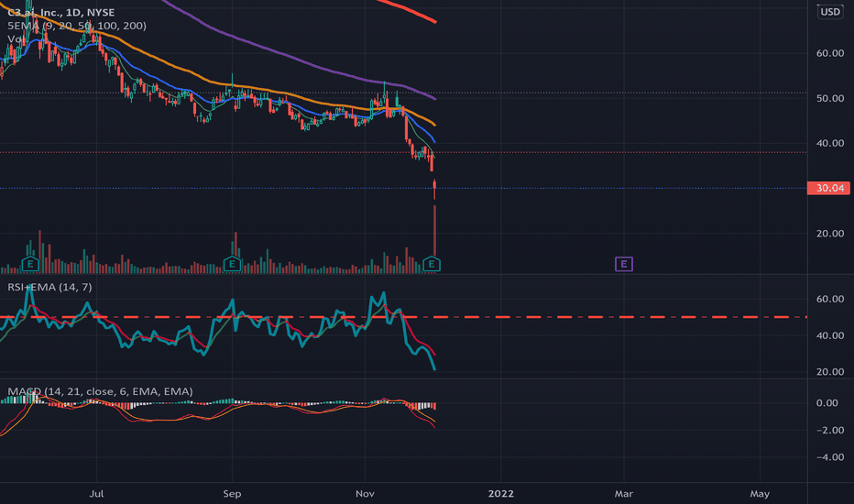Click the 2022 label on the time axis

coord(500,494)
